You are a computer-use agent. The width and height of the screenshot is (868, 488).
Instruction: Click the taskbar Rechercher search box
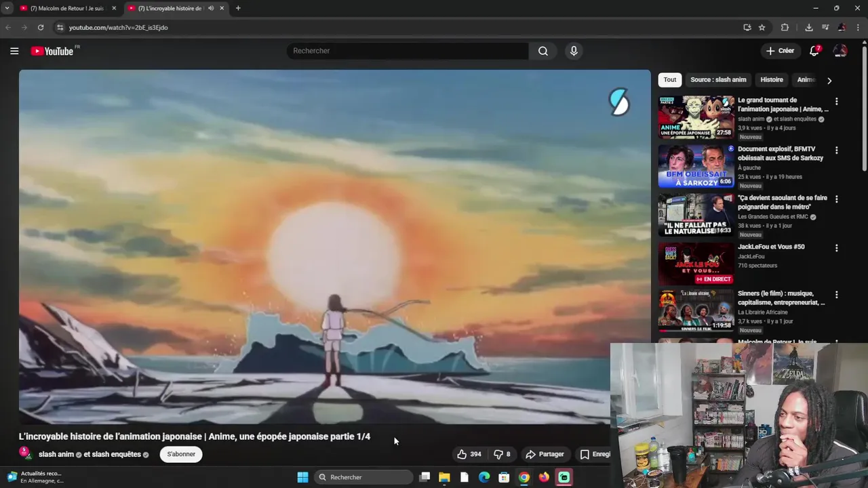[x=363, y=477]
